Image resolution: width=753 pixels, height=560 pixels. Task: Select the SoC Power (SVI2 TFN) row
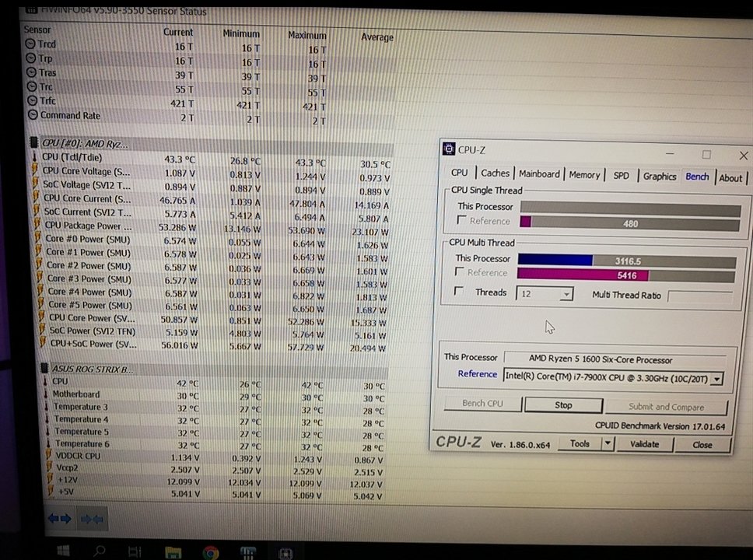point(214,333)
